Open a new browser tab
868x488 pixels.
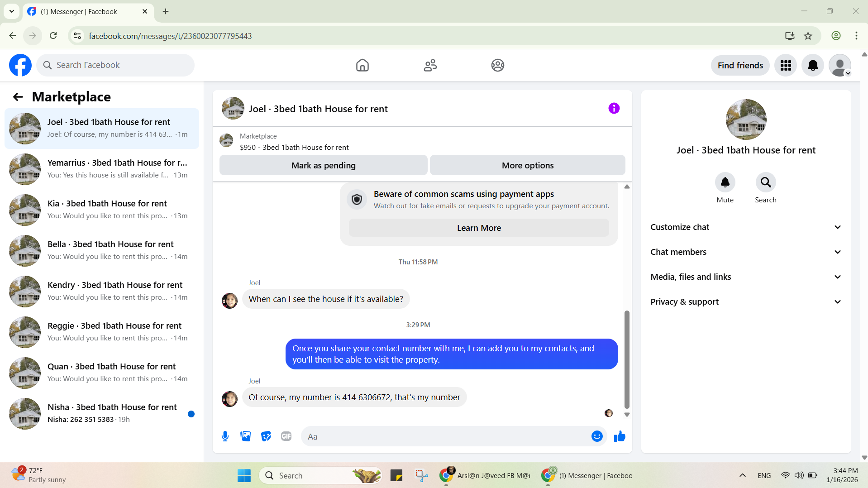tap(166, 11)
